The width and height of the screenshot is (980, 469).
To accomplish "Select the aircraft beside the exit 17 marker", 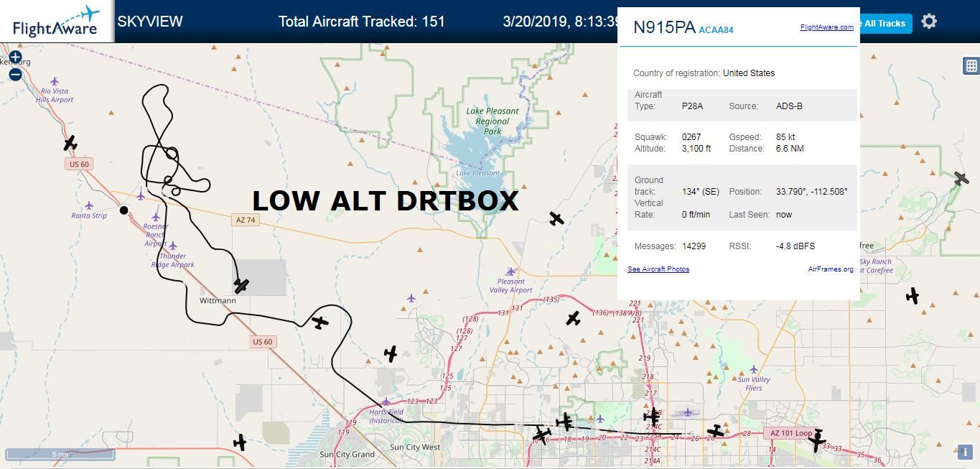I will click(541, 435).
